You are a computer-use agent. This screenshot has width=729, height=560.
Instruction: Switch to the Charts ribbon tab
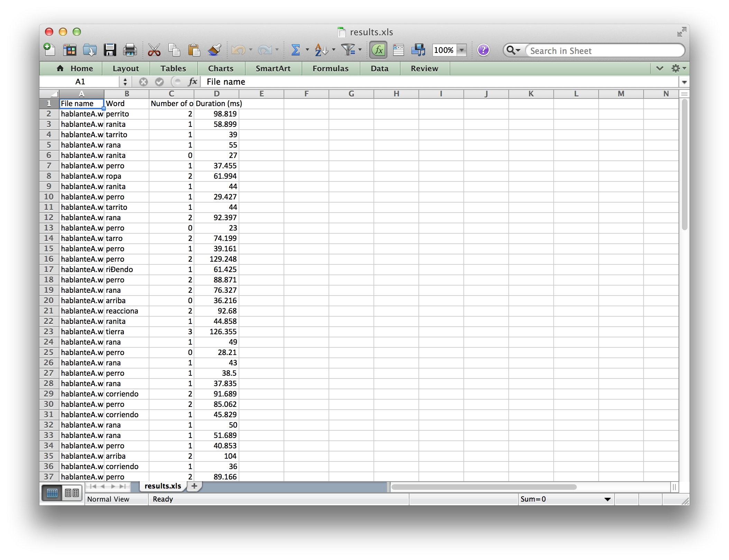[x=221, y=68]
